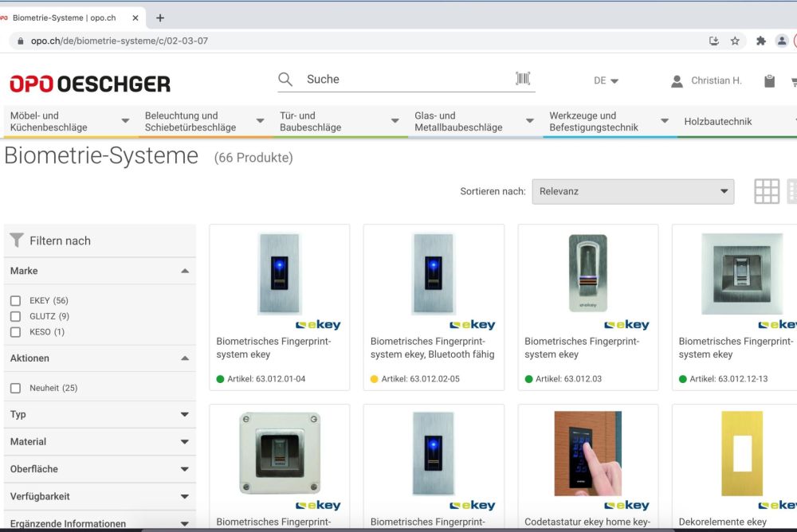Image resolution: width=797 pixels, height=532 pixels.
Task: Open the Sortieren nach Relevanz dropdown
Action: click(x=633, y=191)
